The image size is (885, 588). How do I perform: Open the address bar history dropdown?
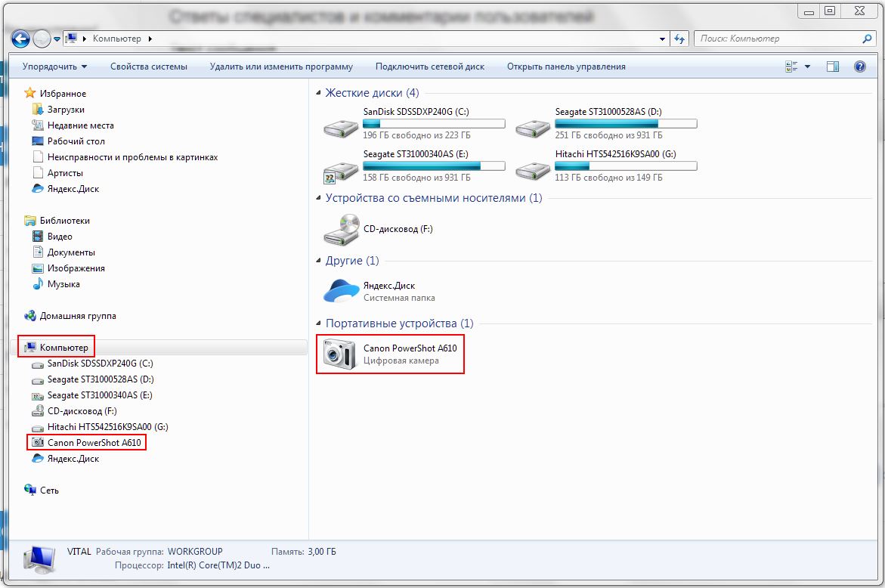click(662, 39)
